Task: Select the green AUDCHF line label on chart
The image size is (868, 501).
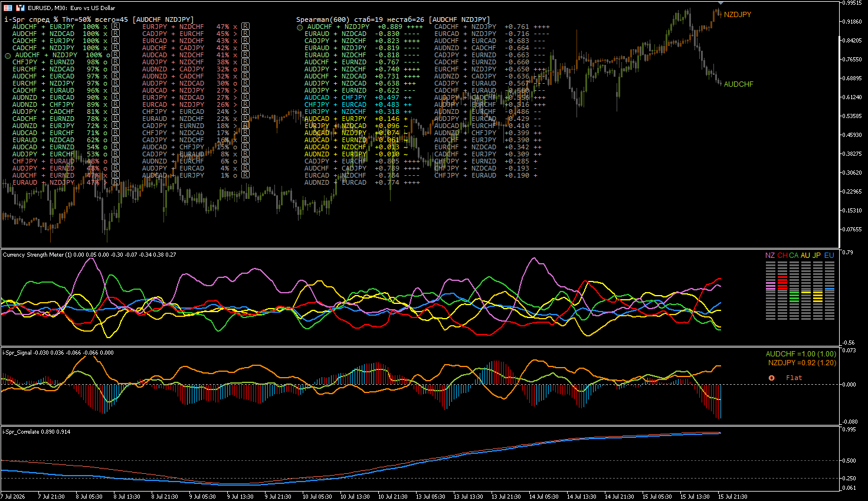Action: [739, 84]
